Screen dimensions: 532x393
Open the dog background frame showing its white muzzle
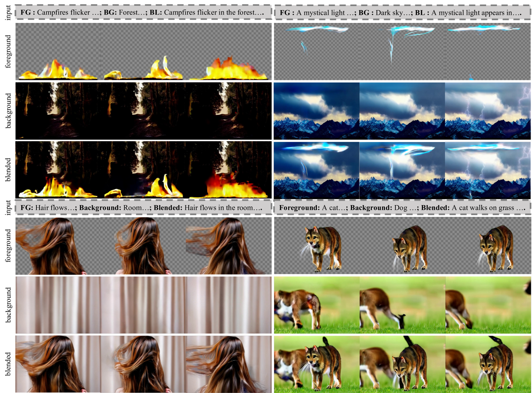[317, 305]
